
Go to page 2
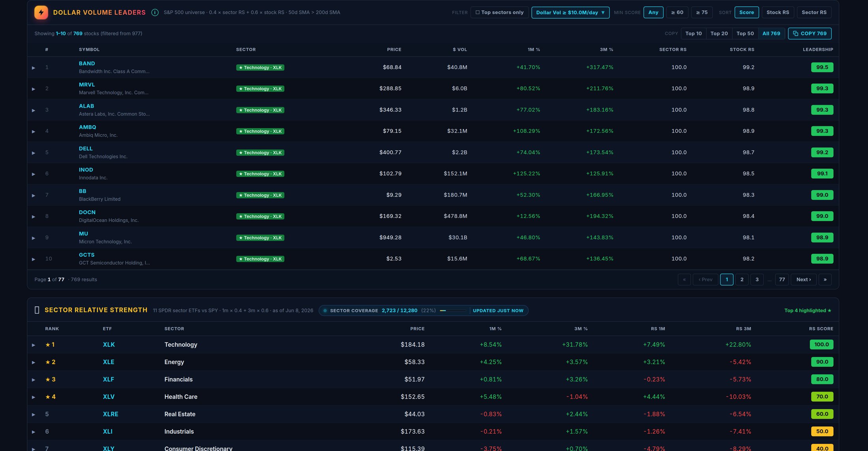[742, 280]
